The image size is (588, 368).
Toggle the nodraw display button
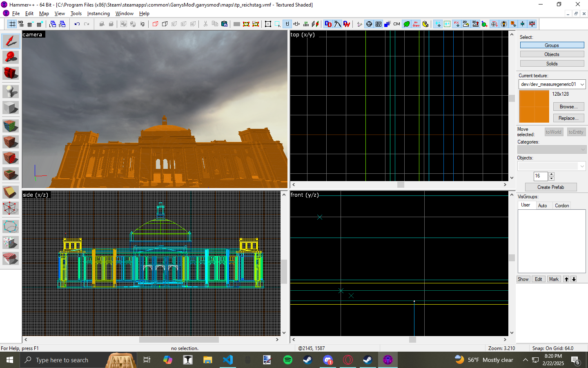tap(416, 24)
